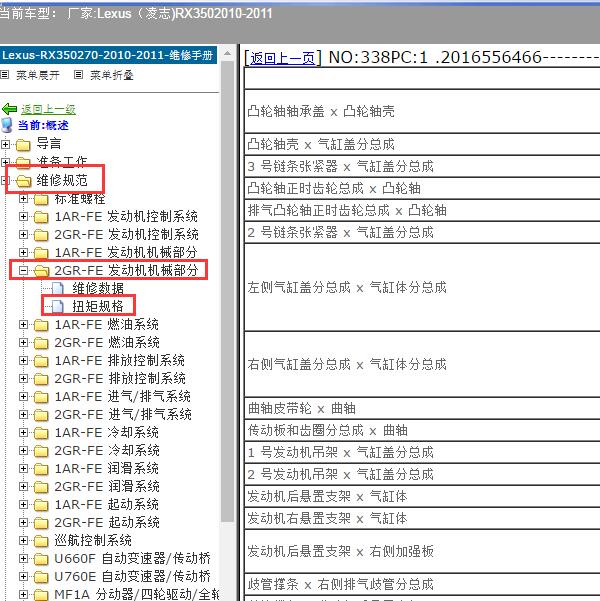
Task: Click row 曲轴皮带轮 x 曲轴
Action: click(x=422, y=409)
